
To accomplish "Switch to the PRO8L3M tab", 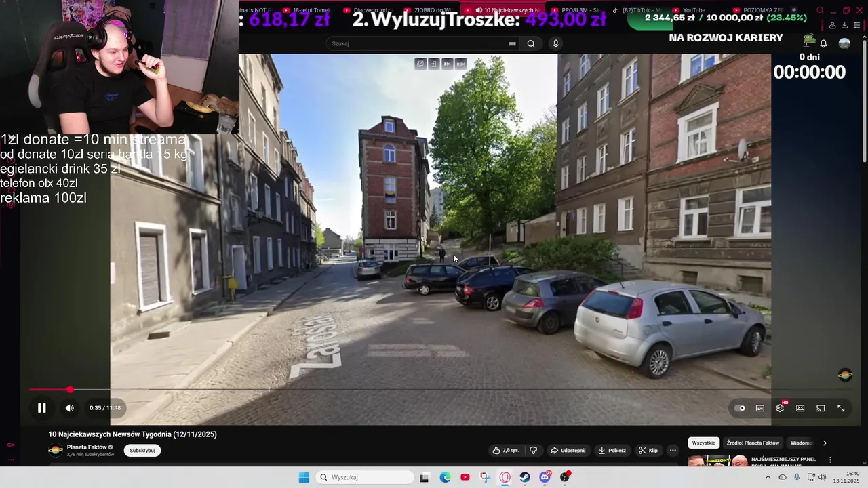I will pos(576,10).
